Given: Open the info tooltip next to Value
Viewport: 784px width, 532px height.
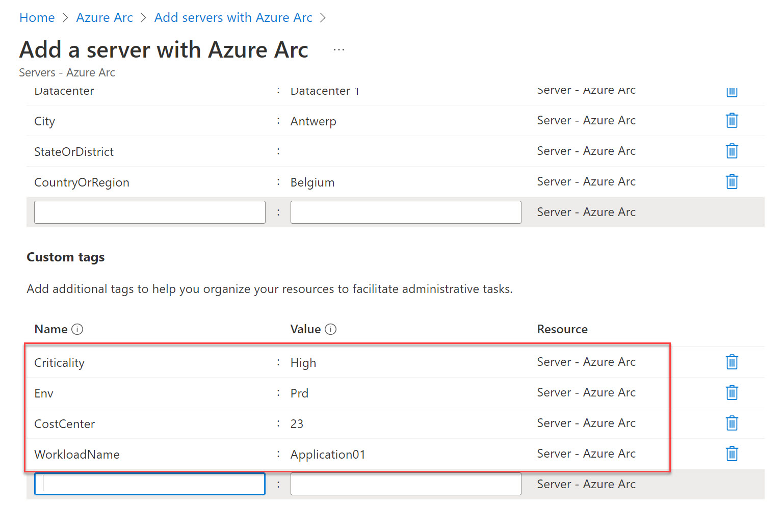Looking at the screenshot, I should 332,329.
